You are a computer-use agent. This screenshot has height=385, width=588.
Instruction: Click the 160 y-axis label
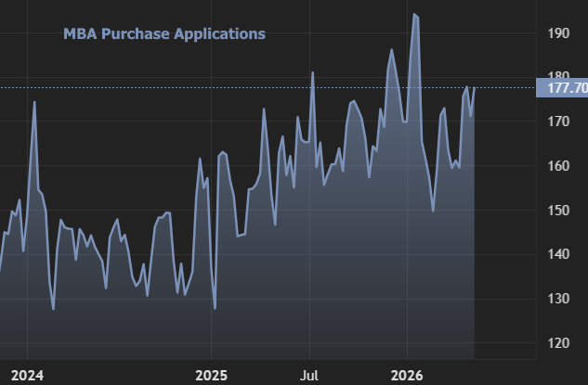(x=558, y=165)
